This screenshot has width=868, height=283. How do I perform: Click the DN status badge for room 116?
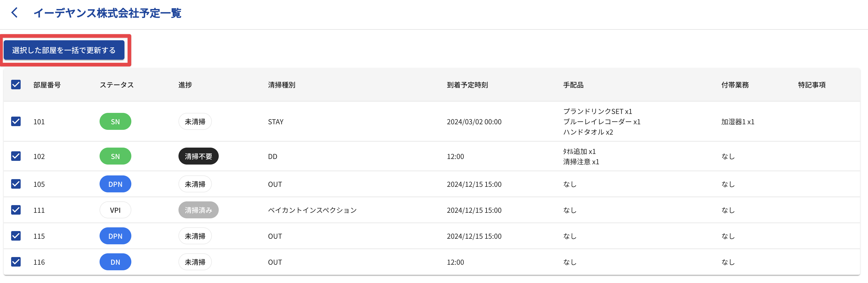point(115,262)
